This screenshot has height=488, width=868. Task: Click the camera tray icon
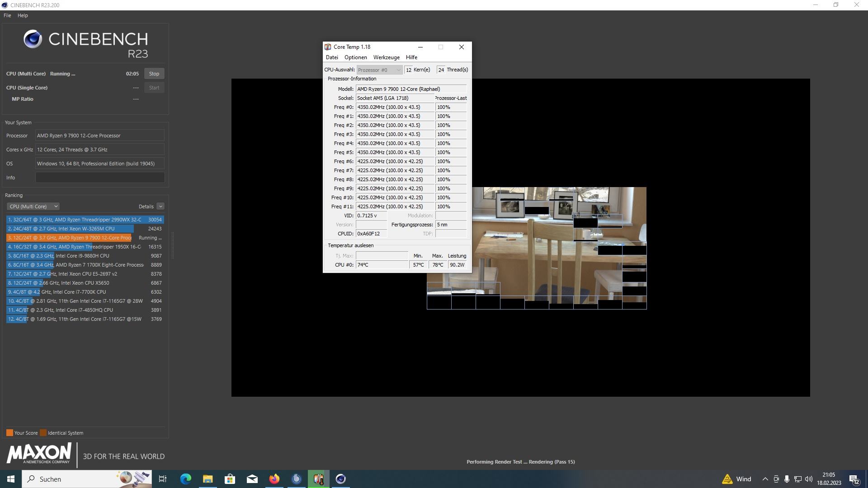coord(776,479)
